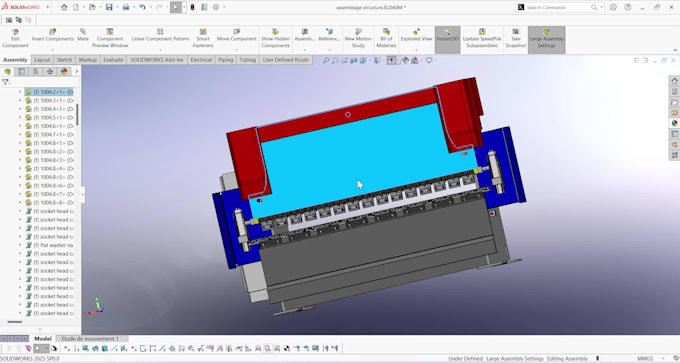Start a New Motion Study

point(358,38)
